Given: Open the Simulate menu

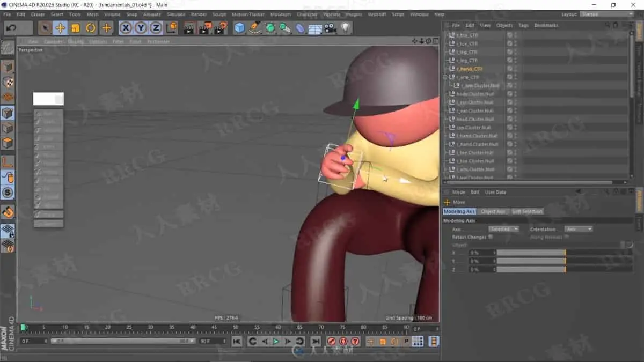Looking at the screenshot, I should (176, 14).
